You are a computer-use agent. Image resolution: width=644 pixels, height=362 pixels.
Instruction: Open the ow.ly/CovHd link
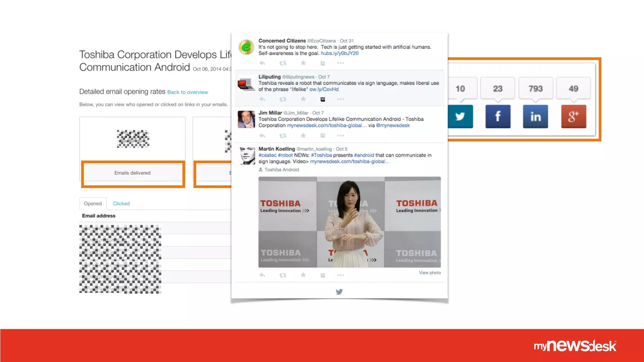tap(324, 90)
